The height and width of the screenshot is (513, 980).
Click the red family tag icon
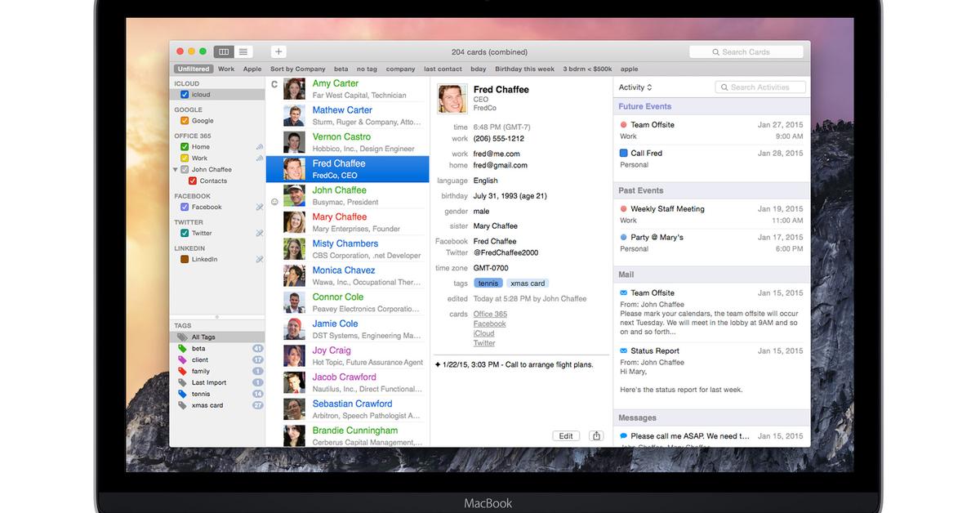point(182,372)
